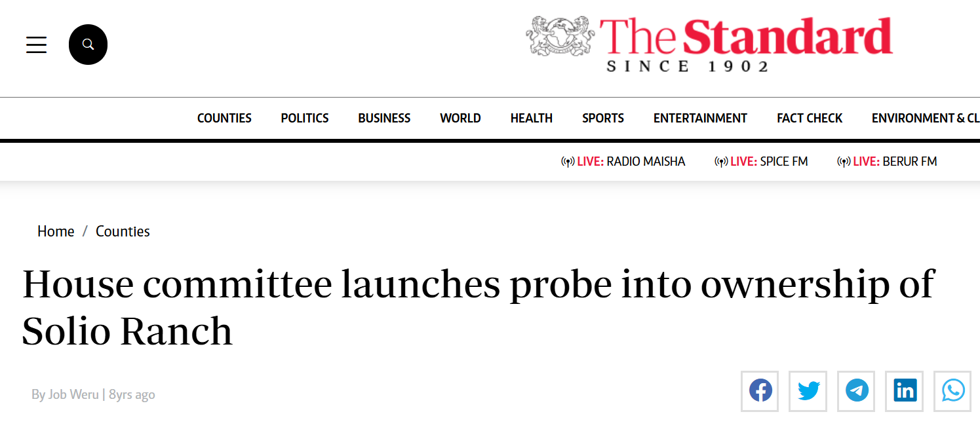The height and width of the screenshot is (431, 980).
Task: Share article on LinkedIn
Action: tap(905, 391)
